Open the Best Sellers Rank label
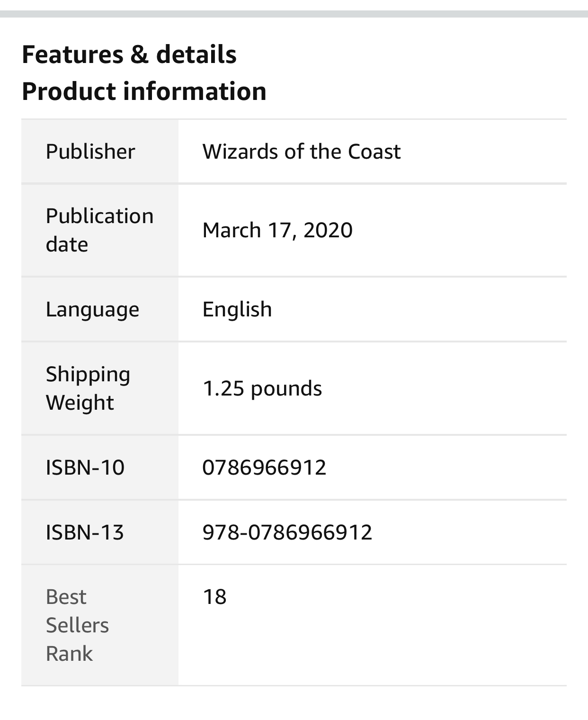Image resolution: width=588 pixels, height=720 pixels. (x=77, y=625)
